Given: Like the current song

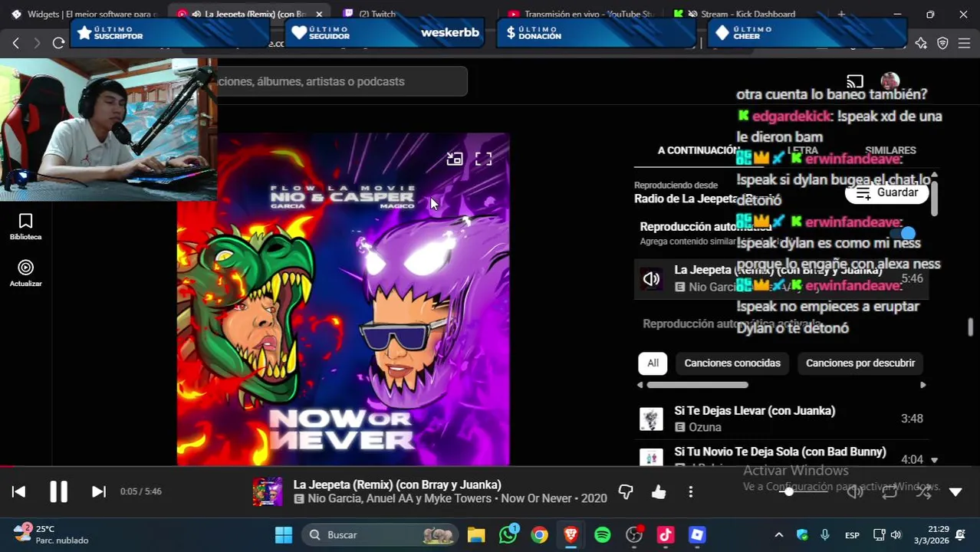Looking at the screenshot, I should click(x=659, y=492).
